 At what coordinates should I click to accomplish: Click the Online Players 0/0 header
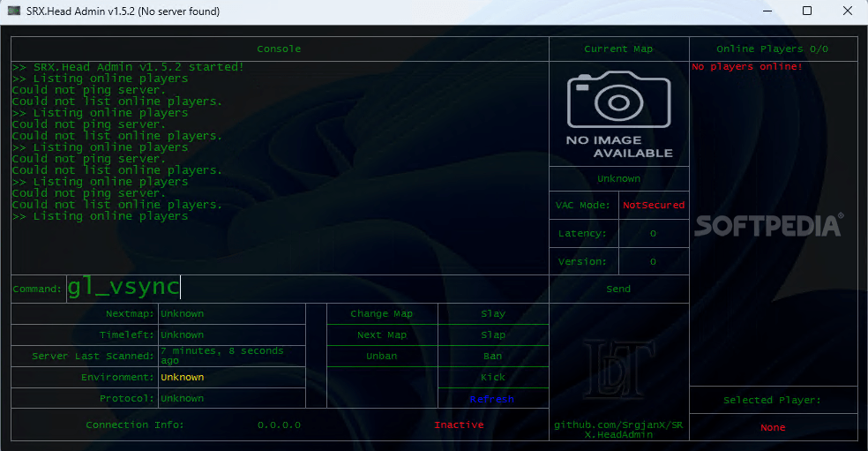(x=772, y=49)
